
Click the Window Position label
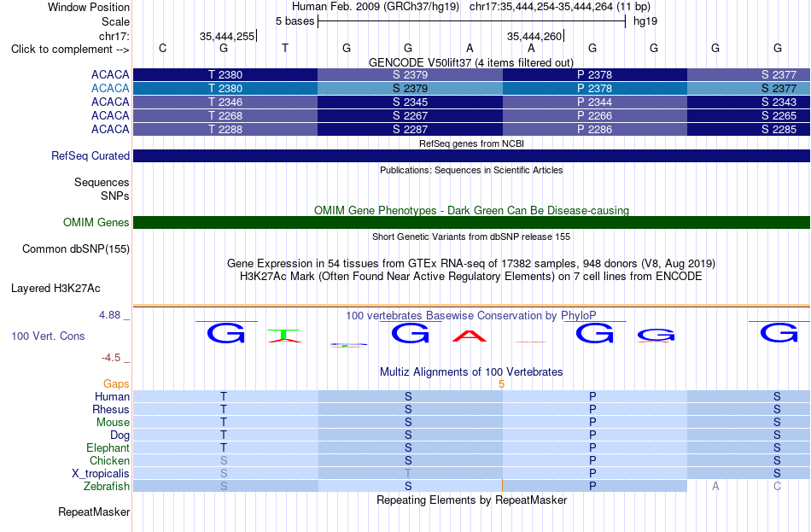89,7
